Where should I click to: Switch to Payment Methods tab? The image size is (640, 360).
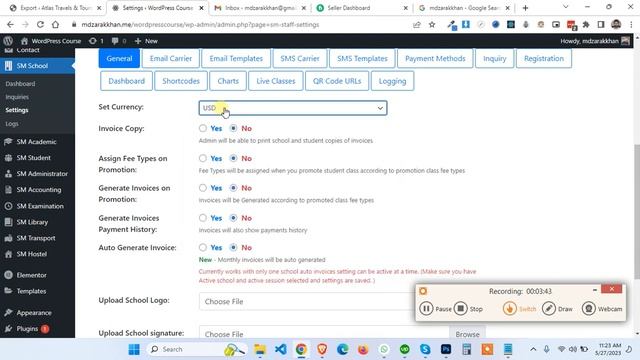[435, 58]
